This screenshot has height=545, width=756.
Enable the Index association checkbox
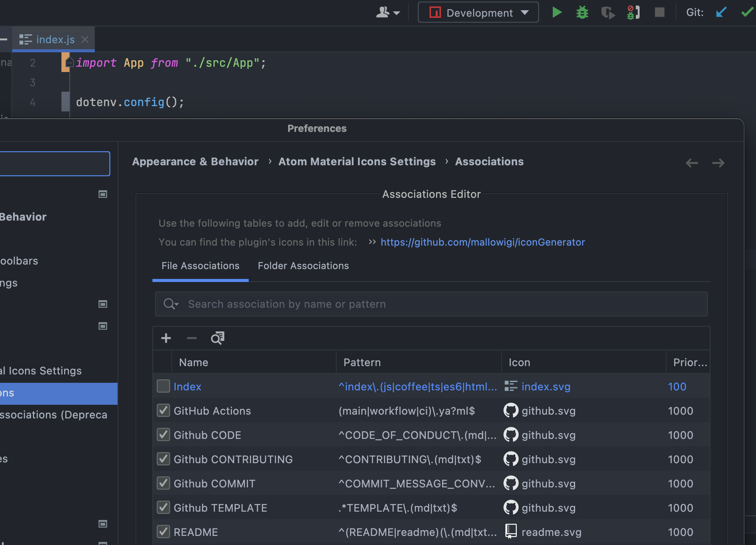click(163, 386)
